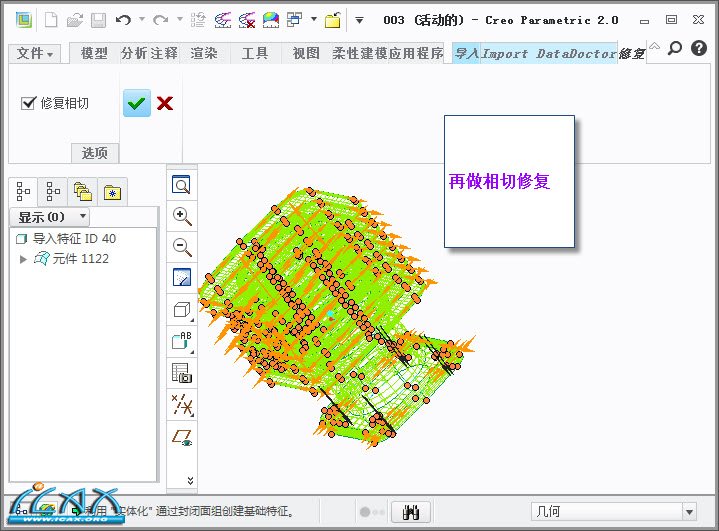
Task: Open the Customize Quick Access Toolbar arrow
Action: (x=360, y=20)
